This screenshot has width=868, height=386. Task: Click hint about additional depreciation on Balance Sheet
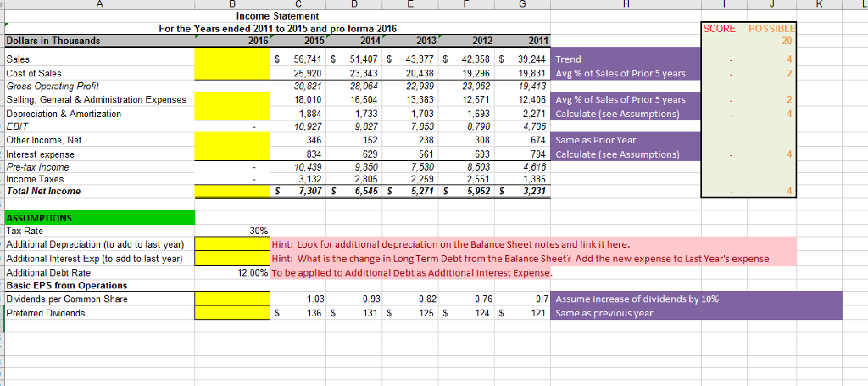[x=450, y=244]
